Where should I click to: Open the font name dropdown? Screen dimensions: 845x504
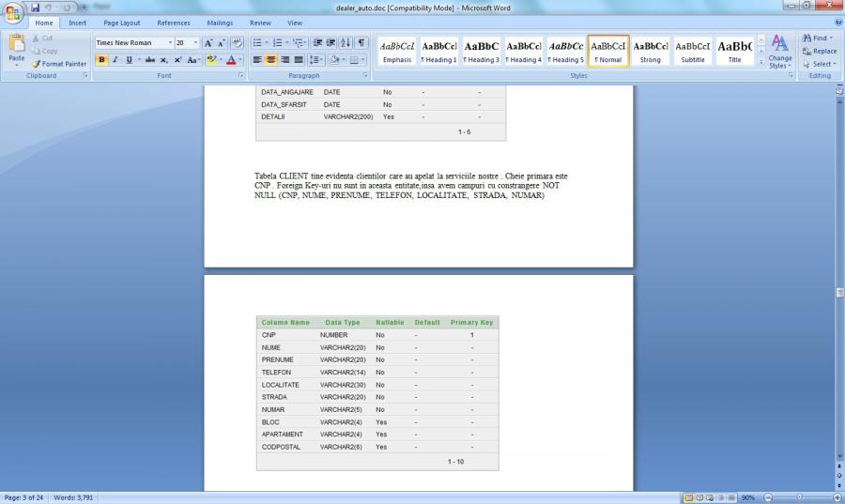tap(170, 43)
